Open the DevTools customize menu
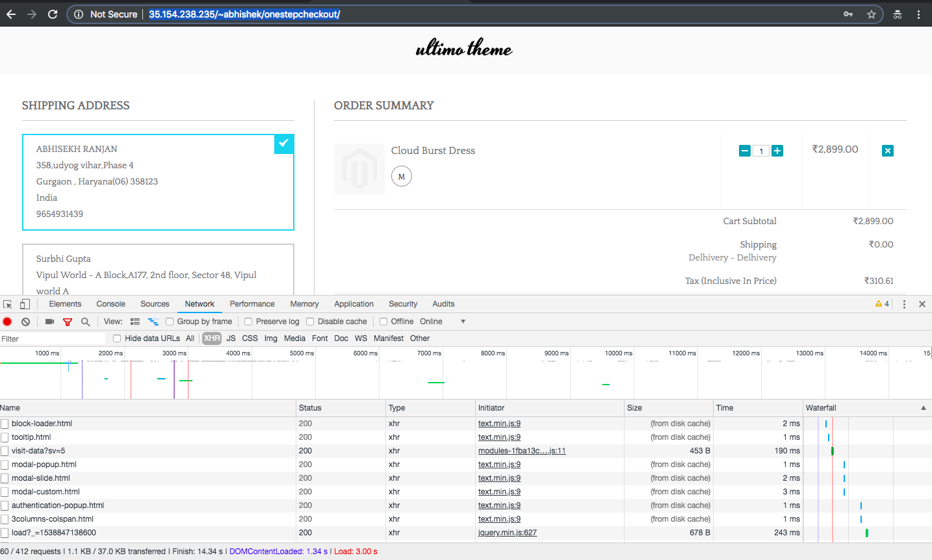932x560 pixels. point(904,303)
